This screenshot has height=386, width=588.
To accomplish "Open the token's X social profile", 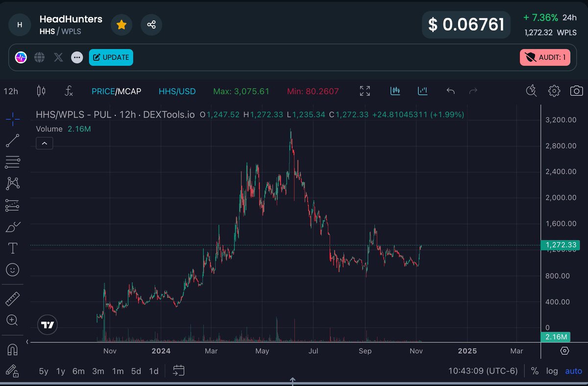I will [x=58, y=57].
